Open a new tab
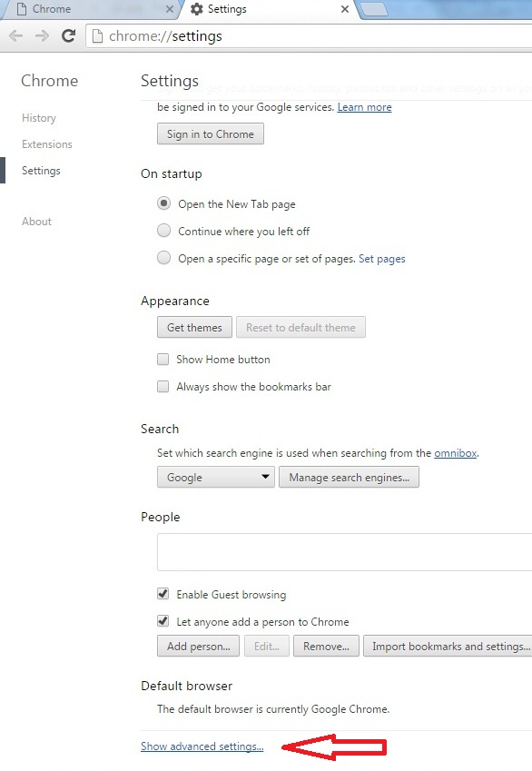The image size is (532, 771). 375,9
